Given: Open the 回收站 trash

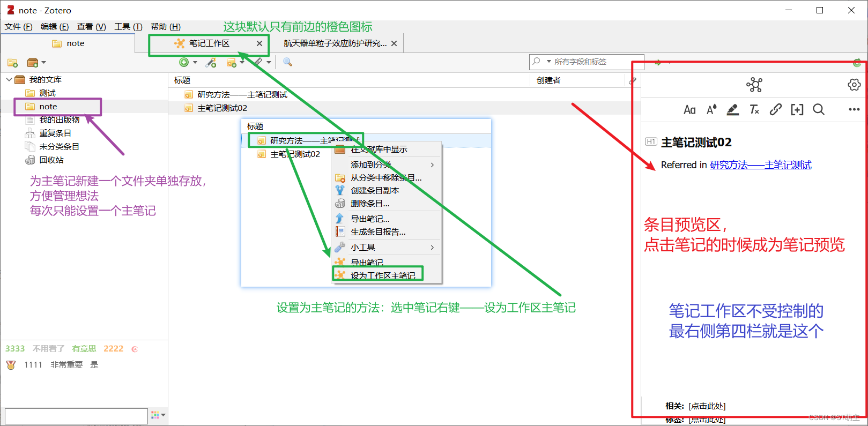Looking at the screenshot, I should (51, 160).
